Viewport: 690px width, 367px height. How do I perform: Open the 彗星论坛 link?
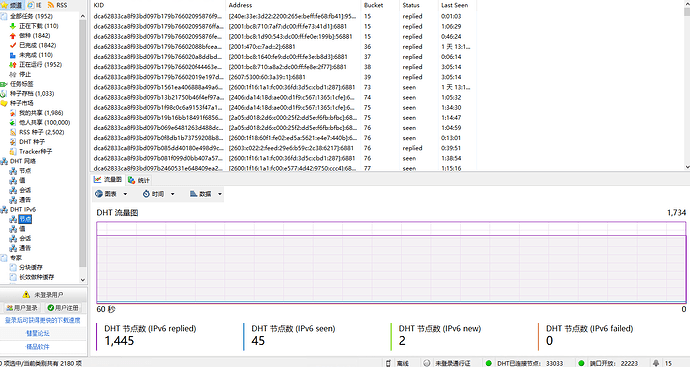tap(37, 333)
